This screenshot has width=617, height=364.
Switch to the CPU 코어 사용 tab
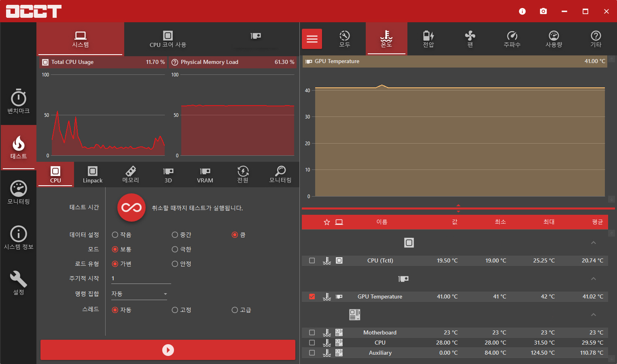click(168, 39)
